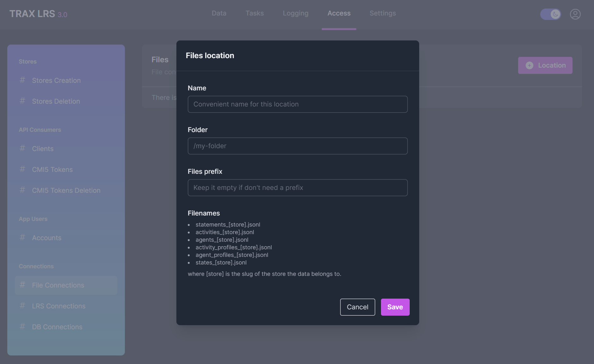The height and width of the screenshot is (364, 594).
Task: Cancel the Files location dialog
Action: point(357,307)
